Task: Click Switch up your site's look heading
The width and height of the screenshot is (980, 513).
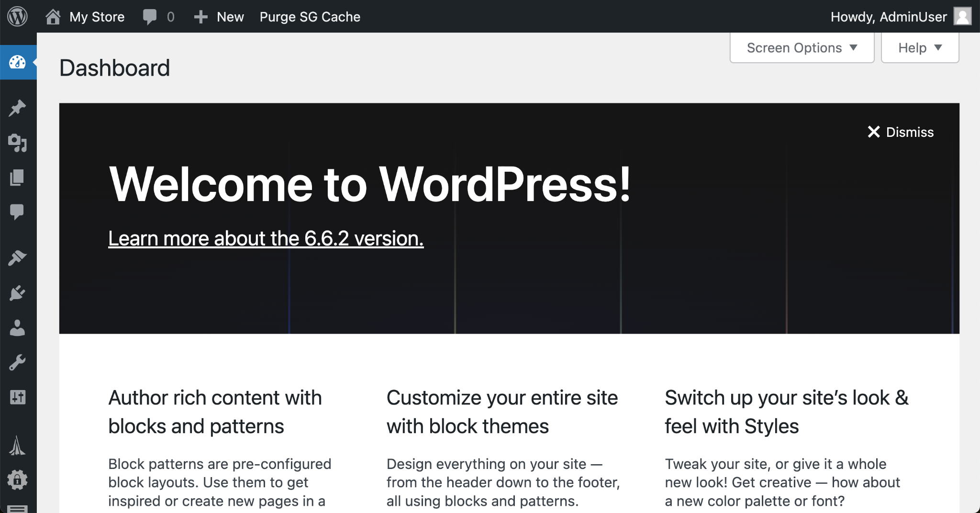Action: pos(787,412)
